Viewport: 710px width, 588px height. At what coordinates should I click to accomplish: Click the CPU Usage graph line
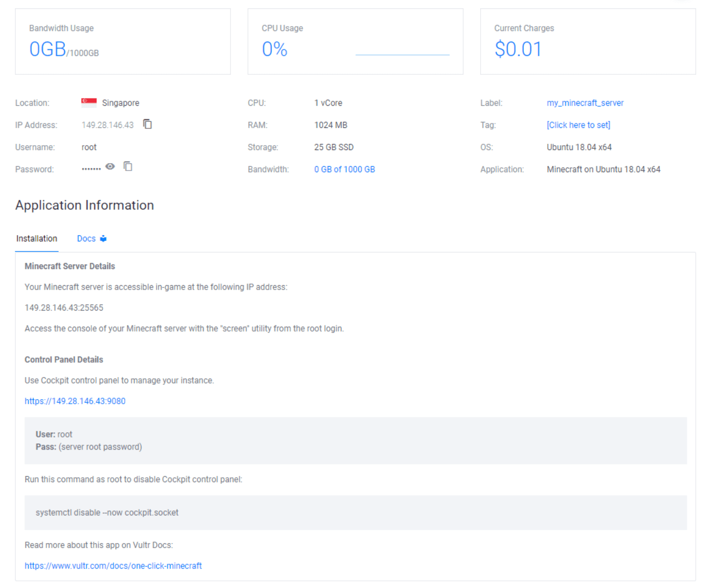point(403,54)
